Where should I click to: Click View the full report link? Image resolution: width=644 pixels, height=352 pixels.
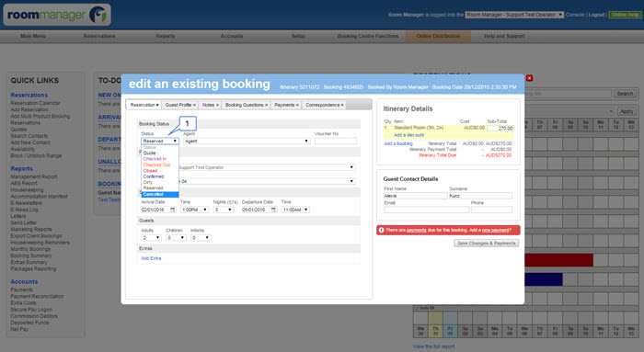[433, 346]
